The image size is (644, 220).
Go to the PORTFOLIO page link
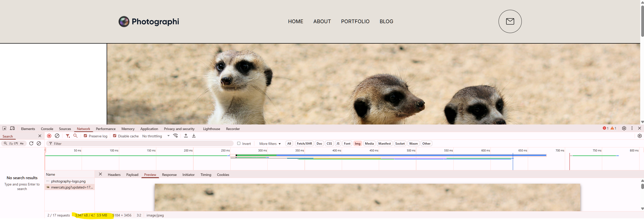(x=355, y=21)
